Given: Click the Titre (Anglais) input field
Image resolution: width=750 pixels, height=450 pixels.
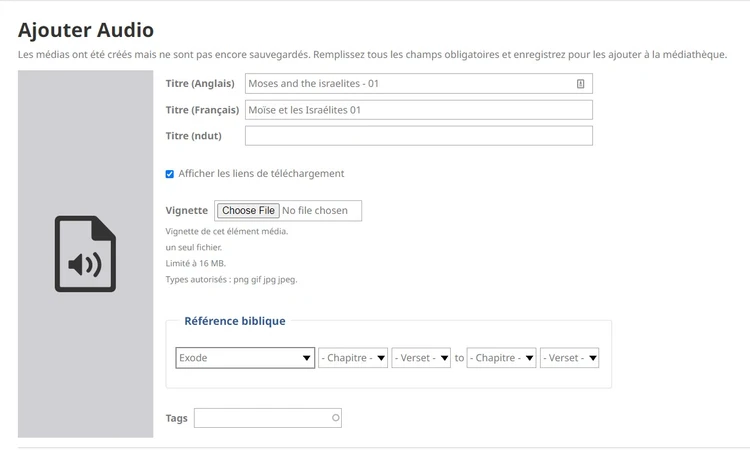Looking at the screenshot, I should [419, 84].
